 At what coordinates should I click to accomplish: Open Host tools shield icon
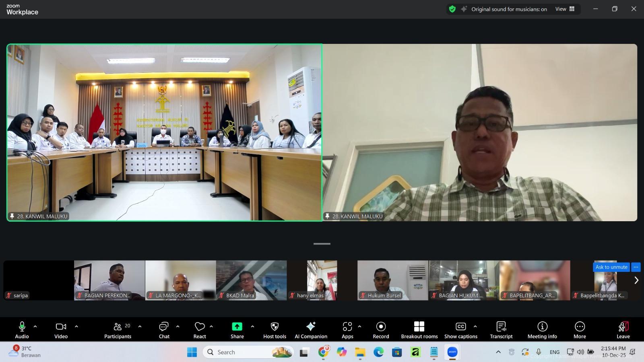(x=275, y=327)
